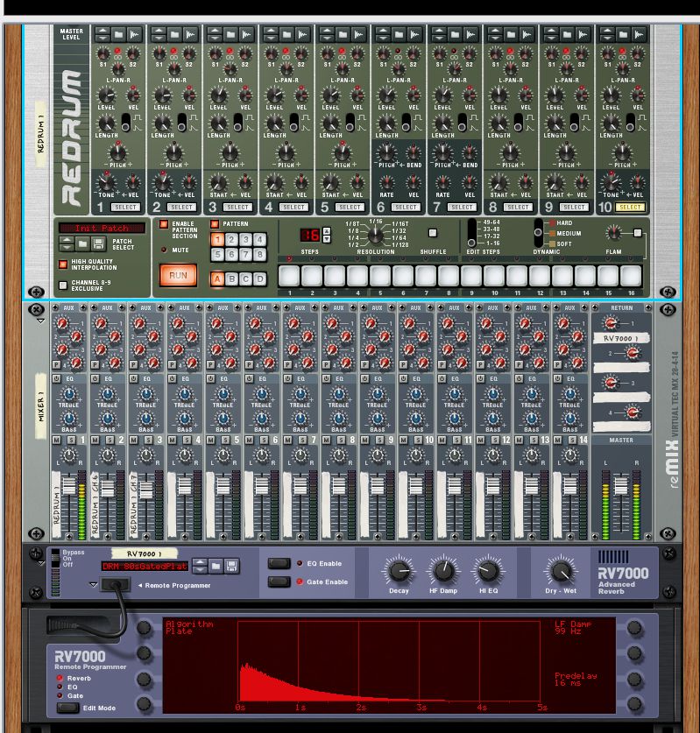The width and height of the screenshot is (700, 733).
Task: Click RV7000 Gate Enable button
Action: (x=279, y=581)
